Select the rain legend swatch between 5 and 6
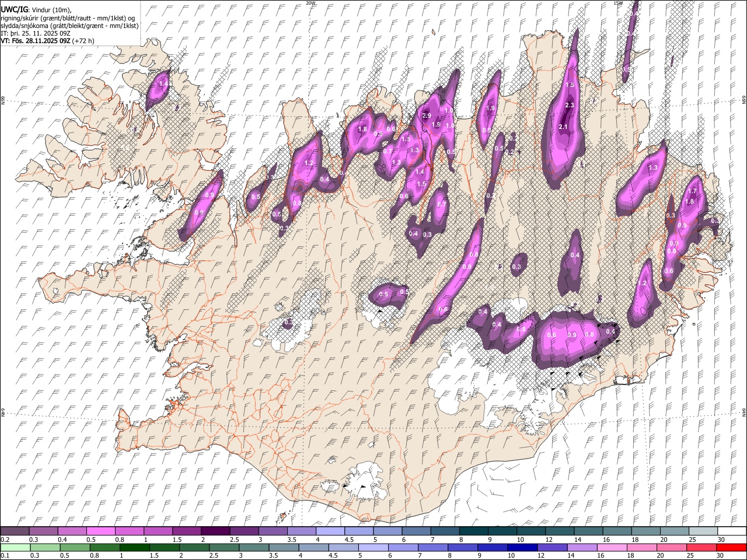The image size is (747, 560). [373, 547]
